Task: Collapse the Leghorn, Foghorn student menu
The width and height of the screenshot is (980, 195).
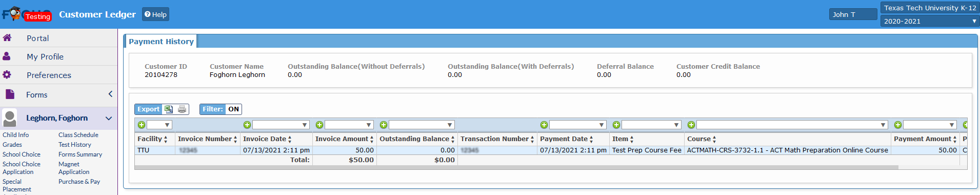Action: click(109, 118)
